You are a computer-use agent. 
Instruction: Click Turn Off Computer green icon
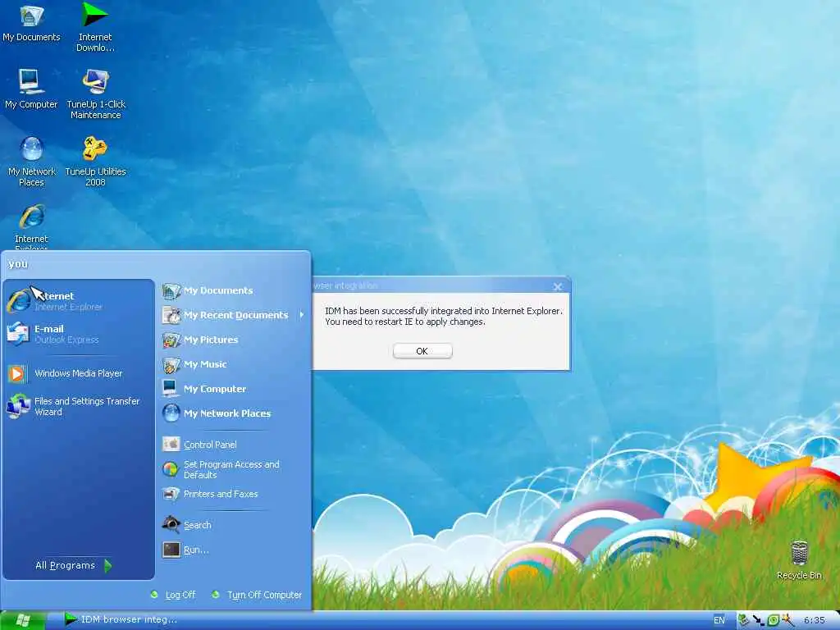(x=216, y=594)
